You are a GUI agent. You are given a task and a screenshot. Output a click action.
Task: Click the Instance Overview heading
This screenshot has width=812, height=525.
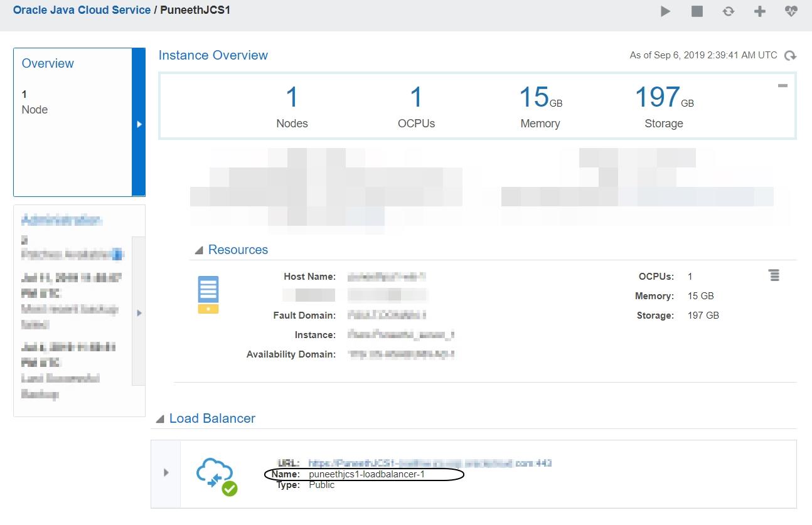pos(213,55)
